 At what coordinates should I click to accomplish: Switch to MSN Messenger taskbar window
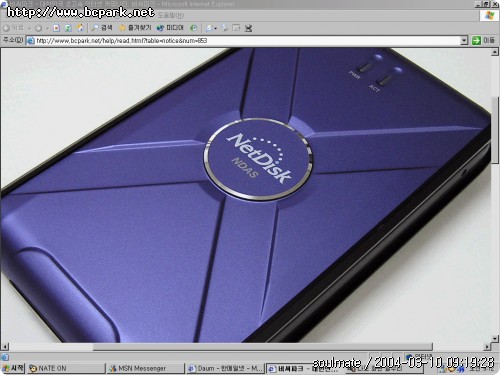[x=146, y=368]
